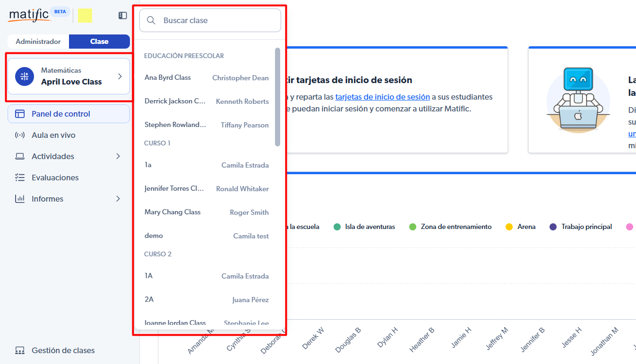Collapse the sidebar with panel icon

click(122, 16)
